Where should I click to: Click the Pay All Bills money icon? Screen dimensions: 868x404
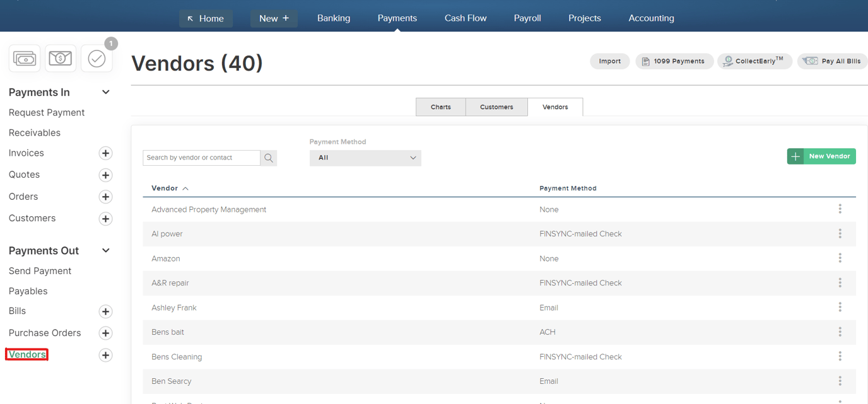(x=812, y=61)
